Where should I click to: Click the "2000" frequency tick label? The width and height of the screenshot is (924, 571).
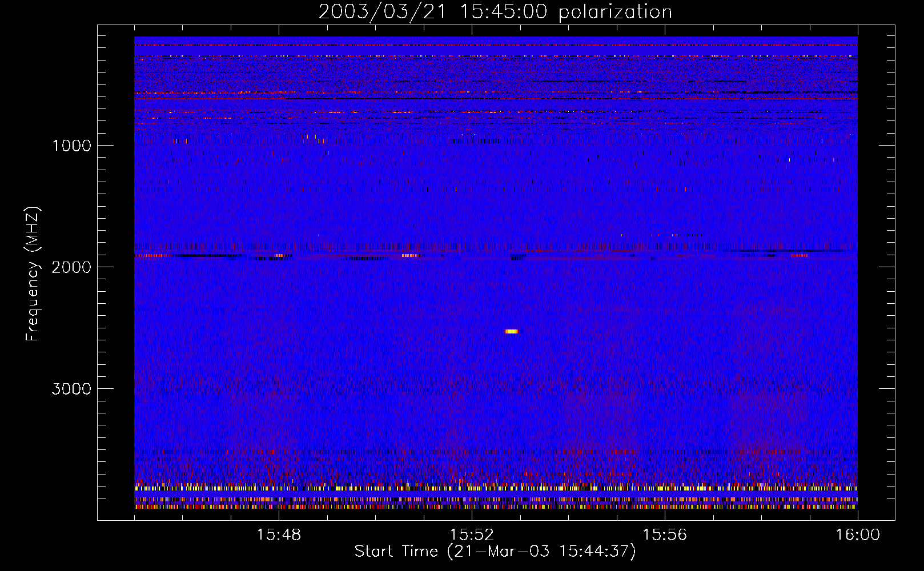pyautogui.click(x=71, y=267)
